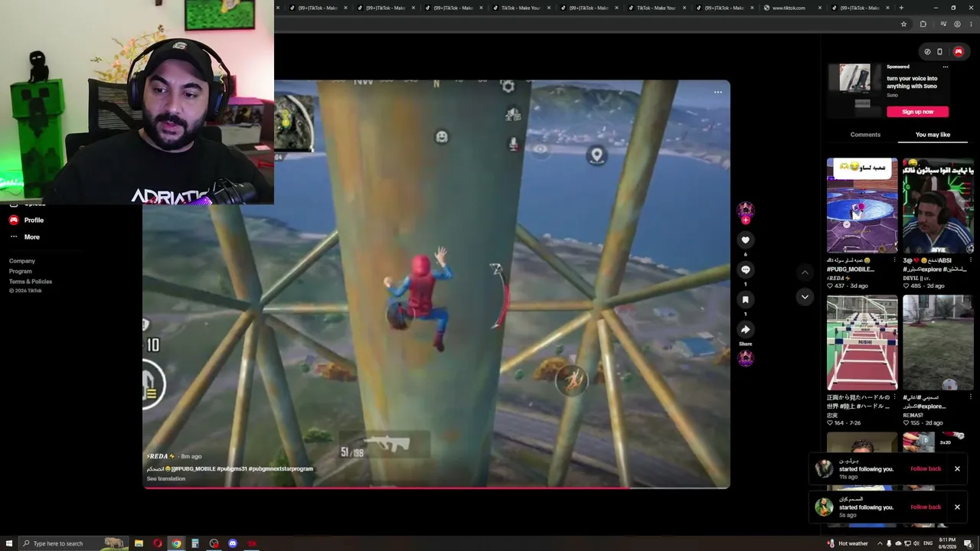The image size is (980, 551).
Task: Click the More dots in sidebar
Action: [x=14, y=237]
